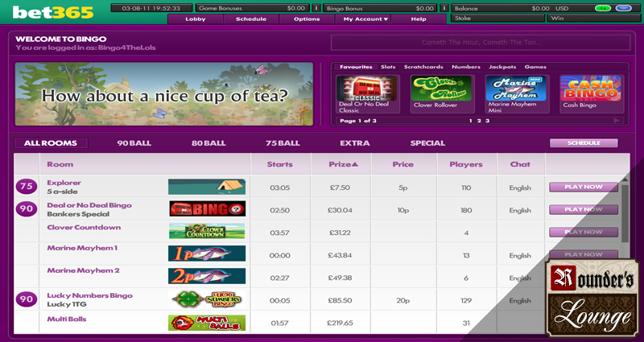Click PLAY NOW for Clover Countdown
The width and height of the screenshot is (644, 342).
584,232
